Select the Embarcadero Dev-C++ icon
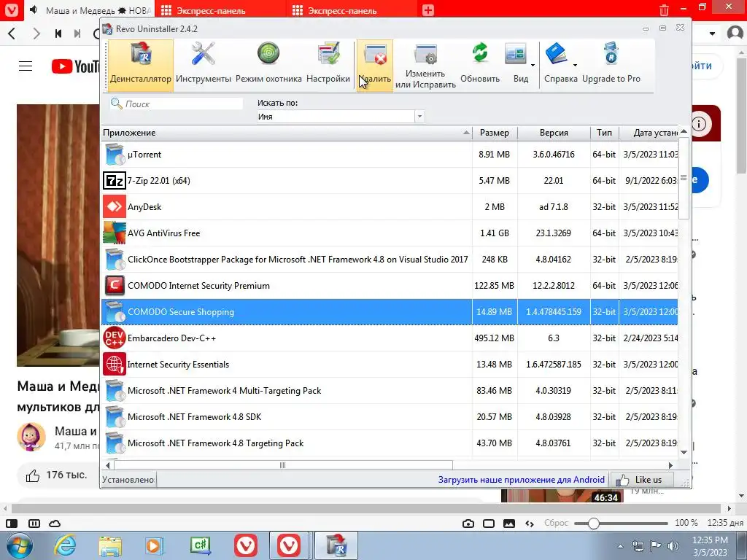 tap(115, 338)
